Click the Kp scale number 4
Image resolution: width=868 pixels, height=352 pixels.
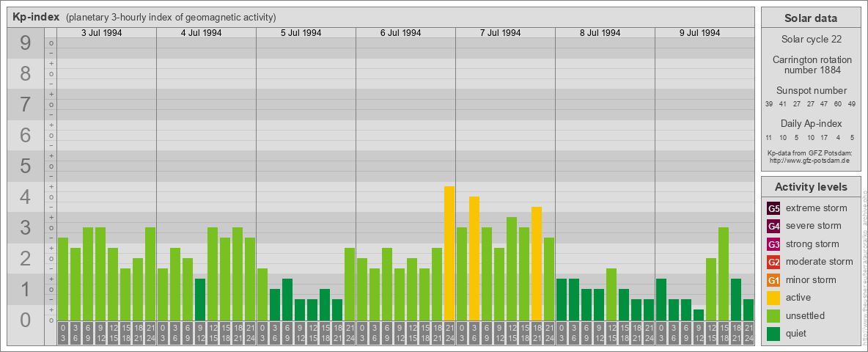26,197
